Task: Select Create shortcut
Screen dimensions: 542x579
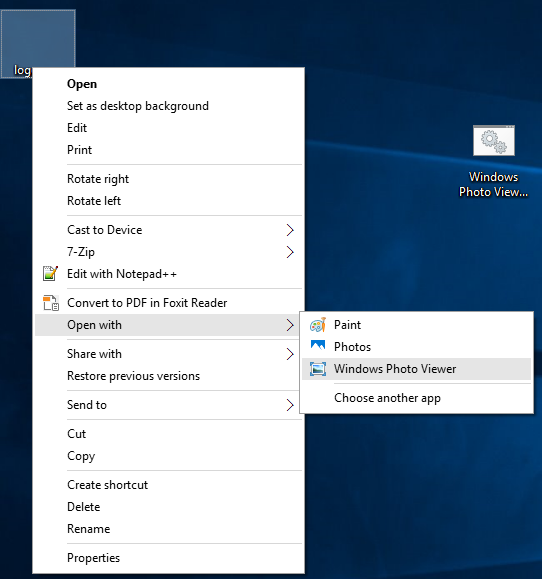Action: pos(168,485)
